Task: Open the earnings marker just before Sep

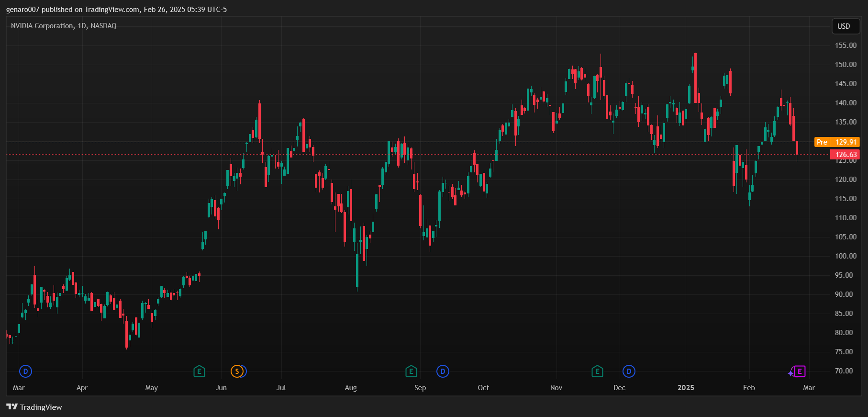Action: coord(411,371)
